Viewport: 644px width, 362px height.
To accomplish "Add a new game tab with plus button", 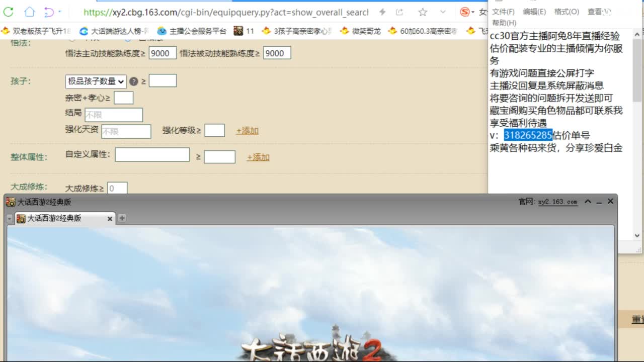I will (122, 218).
